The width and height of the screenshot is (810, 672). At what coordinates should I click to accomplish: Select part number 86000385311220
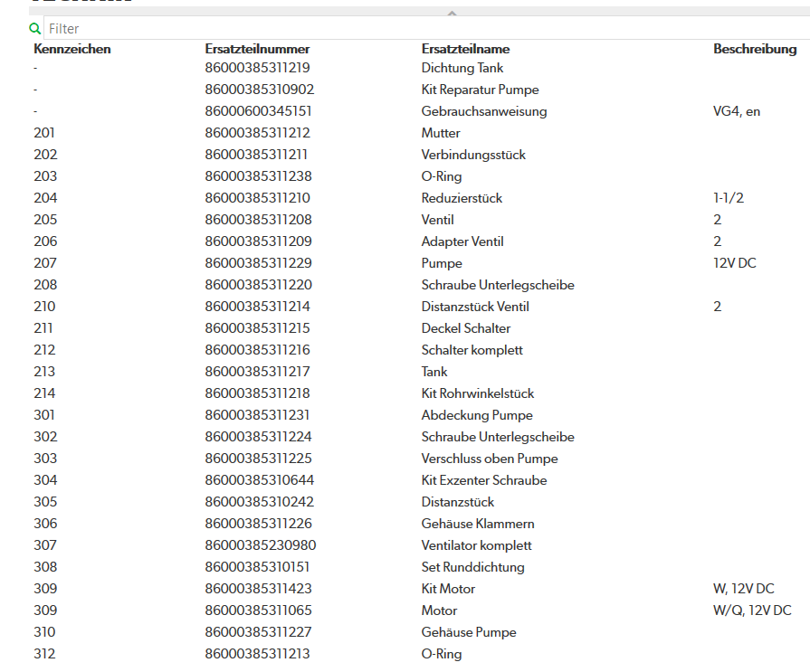coord(258,284)
